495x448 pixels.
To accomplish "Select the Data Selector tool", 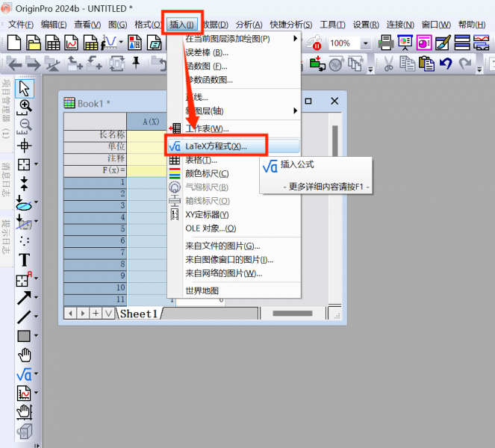I will pyautogui.click(x=24, y=184).
